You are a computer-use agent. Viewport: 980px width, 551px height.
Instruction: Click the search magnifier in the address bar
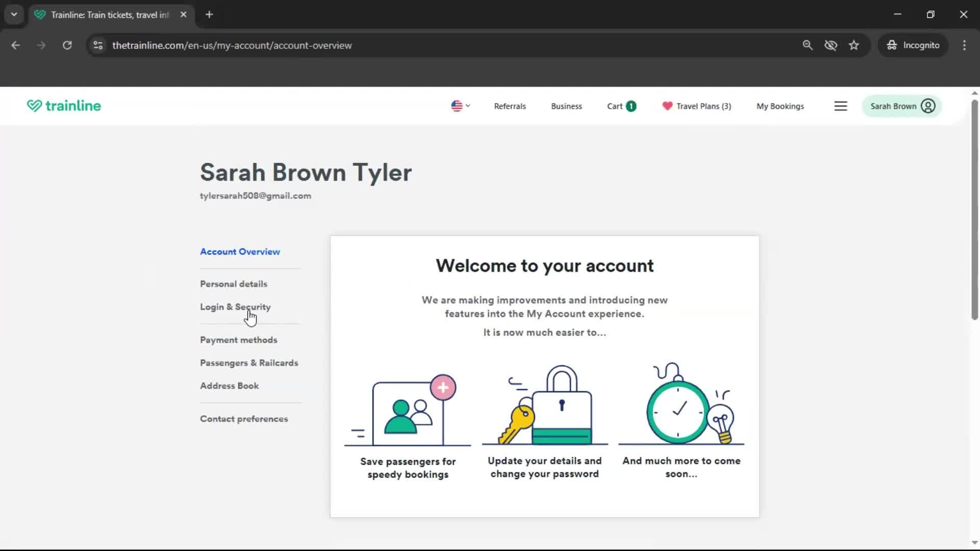(808, 45)
